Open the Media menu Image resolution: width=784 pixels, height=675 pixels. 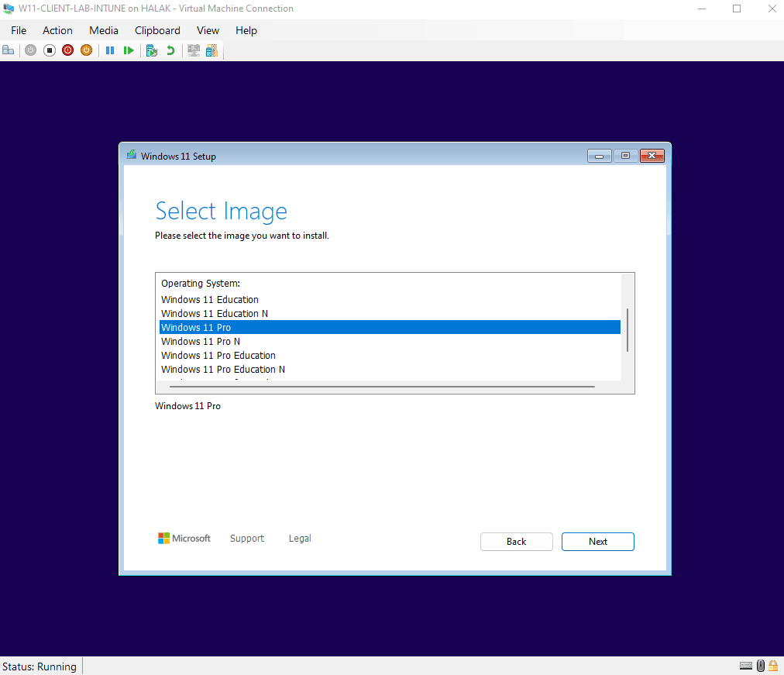[x=103, y=30]
